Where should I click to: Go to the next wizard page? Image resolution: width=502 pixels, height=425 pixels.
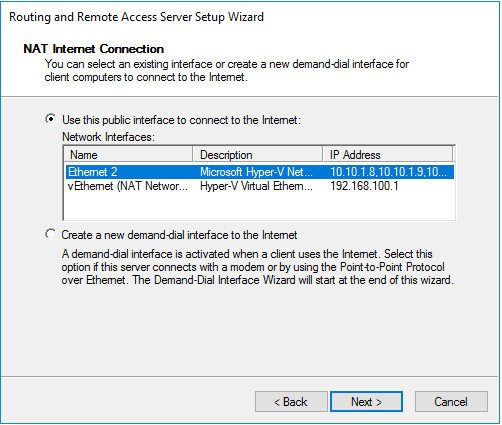pyautogui.click(x=366, y=402)
